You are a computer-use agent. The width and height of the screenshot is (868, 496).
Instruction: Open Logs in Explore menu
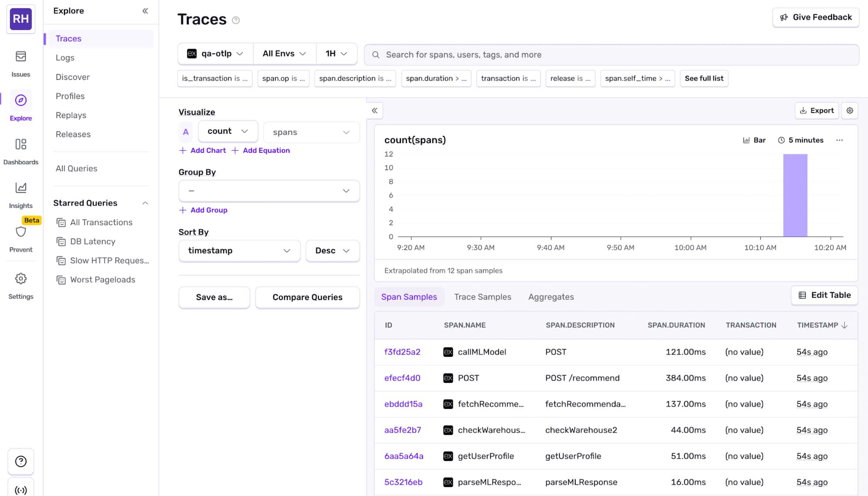(x=65, y=58)
